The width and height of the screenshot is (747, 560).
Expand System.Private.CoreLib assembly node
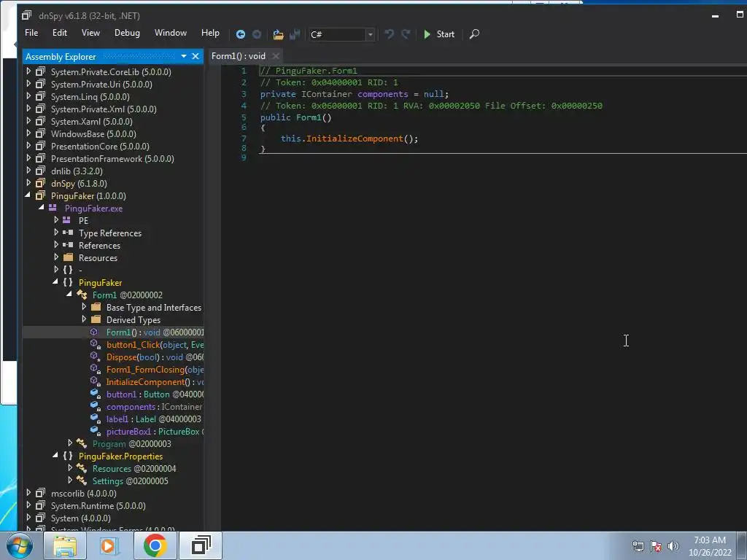28,71
